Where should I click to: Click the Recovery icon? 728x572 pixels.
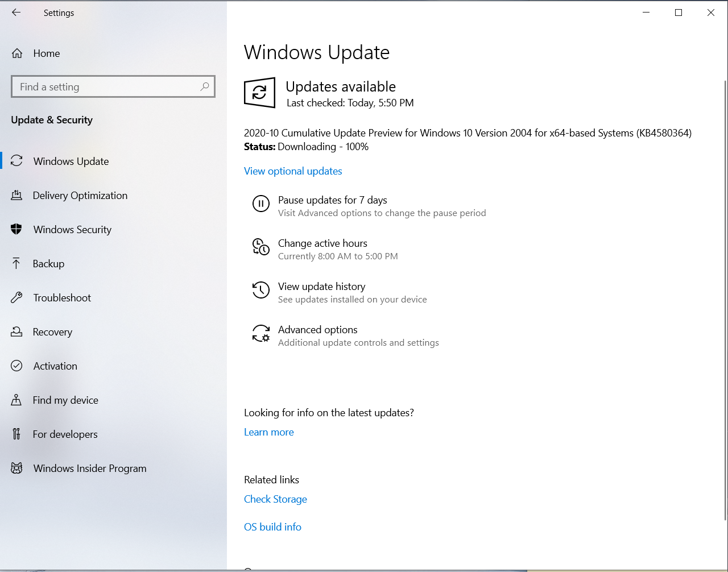pos(16,331)
